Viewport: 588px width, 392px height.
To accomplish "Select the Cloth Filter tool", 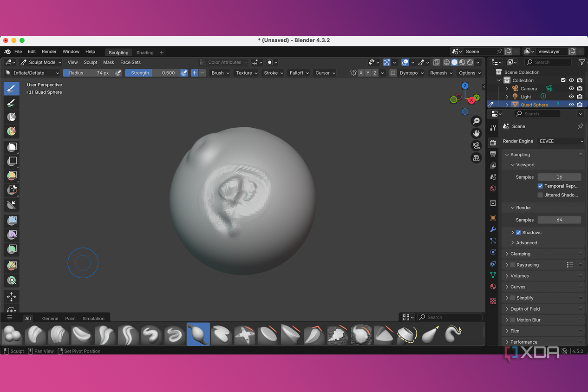I will 12,235.
